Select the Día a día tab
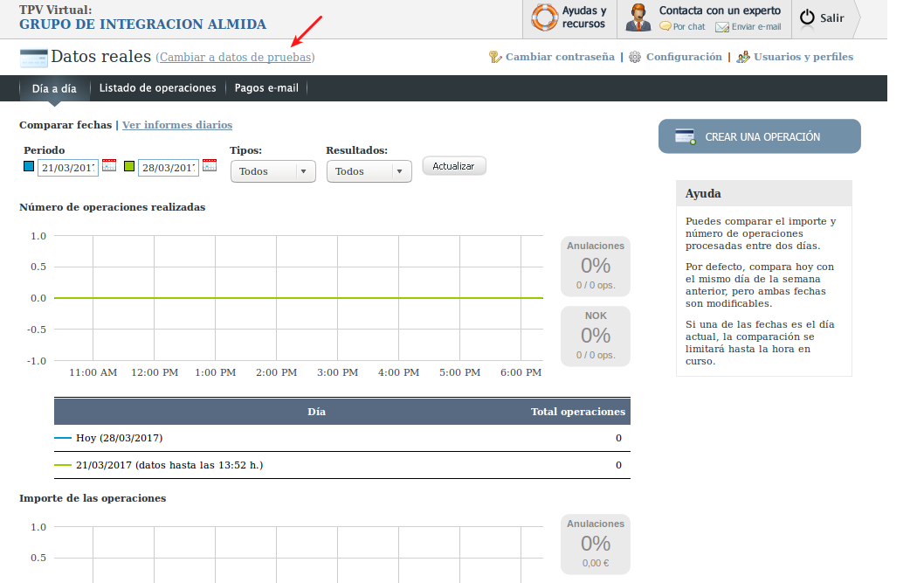 point(54,88)
